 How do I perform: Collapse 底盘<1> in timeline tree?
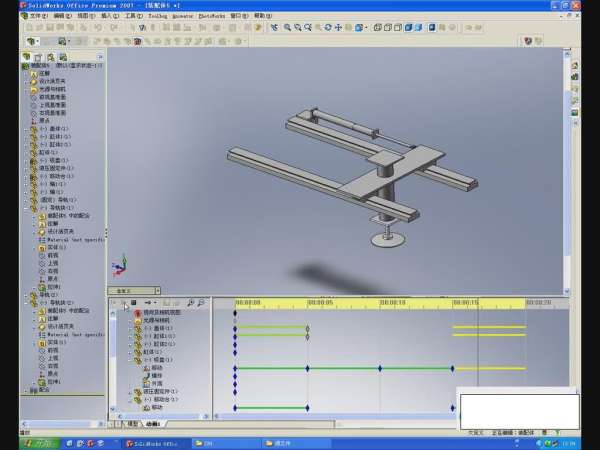pos(130,360)
